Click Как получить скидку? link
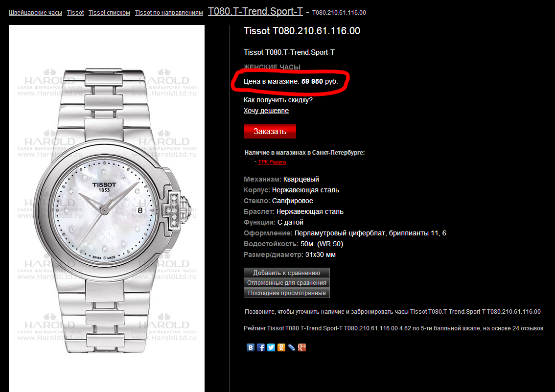 coord(278,100)
